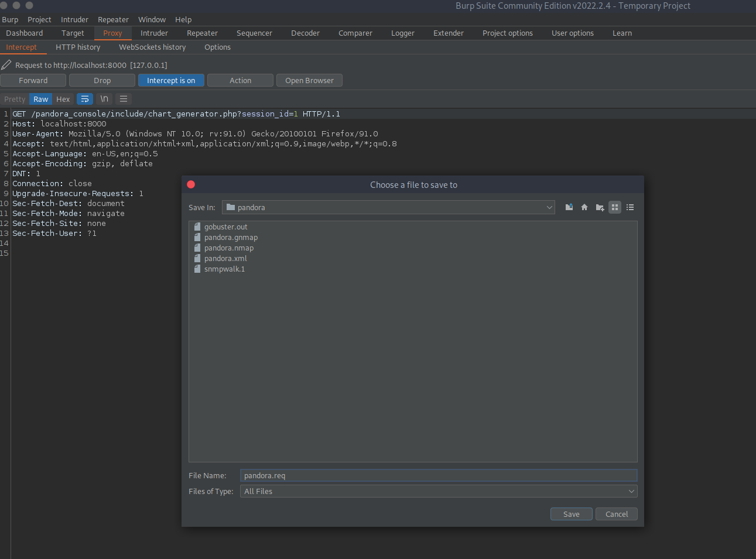Click the red close dot on dialog

[191, 184]
